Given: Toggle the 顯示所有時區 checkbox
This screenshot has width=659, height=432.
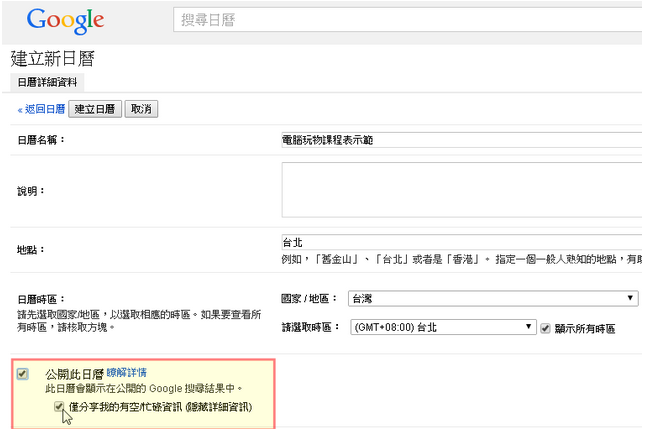Looking at the screenshot, I should [x=545, y=328].
